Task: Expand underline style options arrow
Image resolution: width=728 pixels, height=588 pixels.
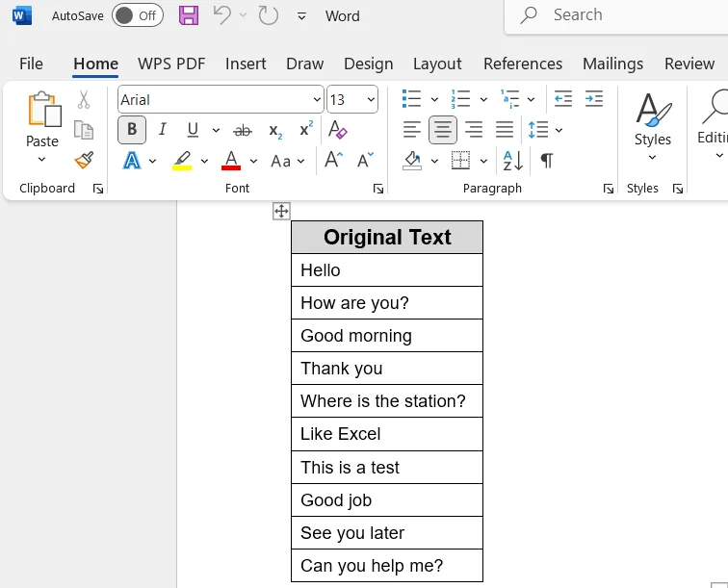Action: (x=216, y=131)
